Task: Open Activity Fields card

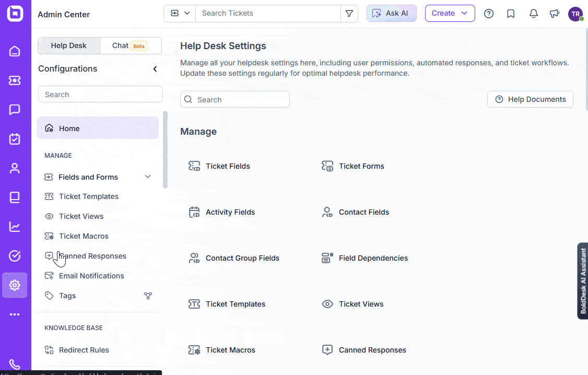Action: coord(221,212)
